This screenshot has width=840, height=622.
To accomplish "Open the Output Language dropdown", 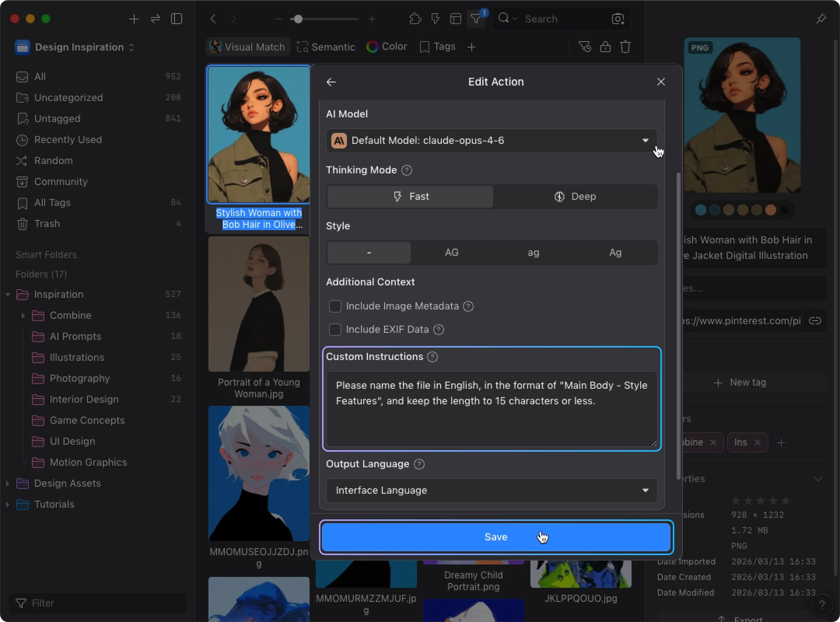I will [491, 490].
